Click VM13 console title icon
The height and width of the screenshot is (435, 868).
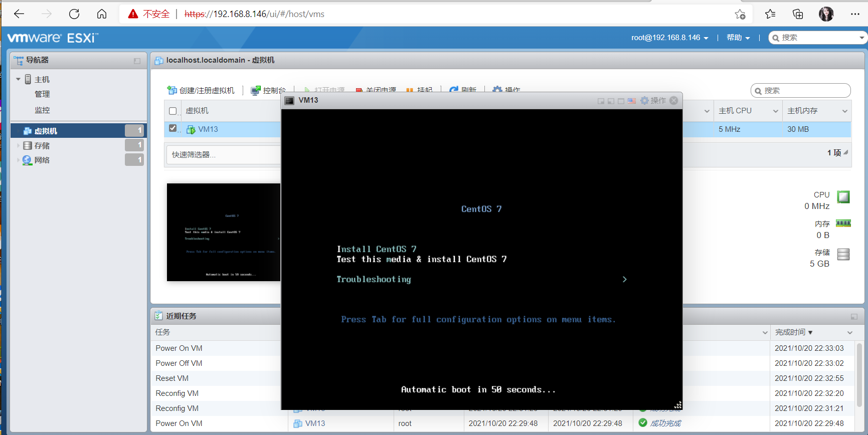pos(289,101)
